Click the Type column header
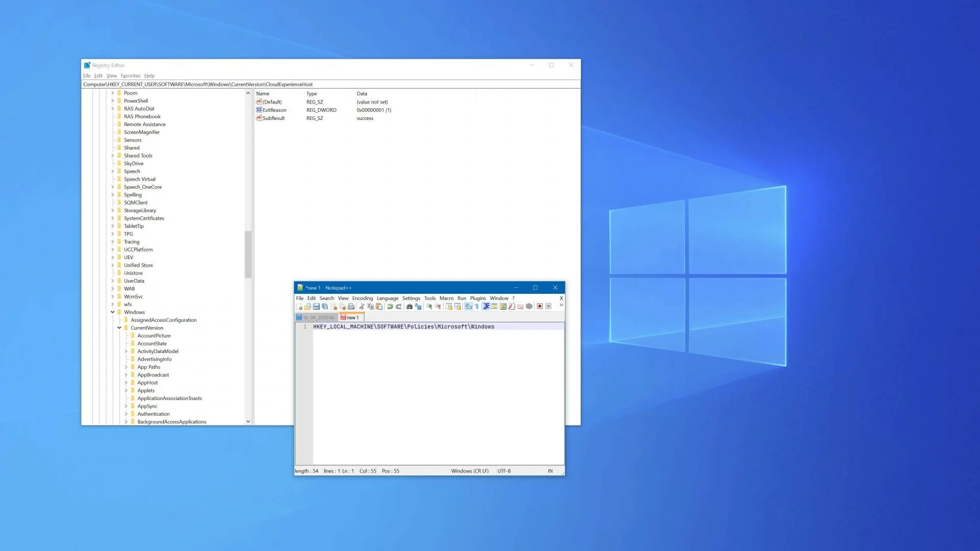 click(329, 94)
